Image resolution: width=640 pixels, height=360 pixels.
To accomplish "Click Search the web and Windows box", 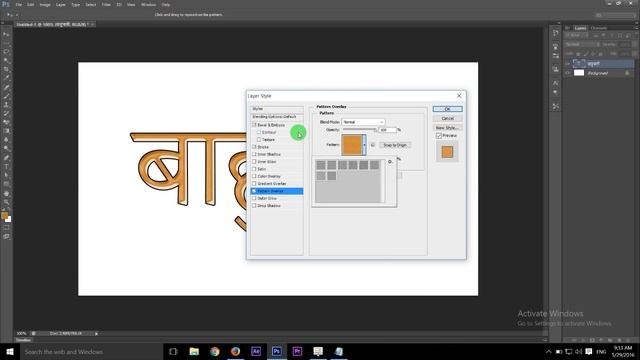I will tap(92, 351).
